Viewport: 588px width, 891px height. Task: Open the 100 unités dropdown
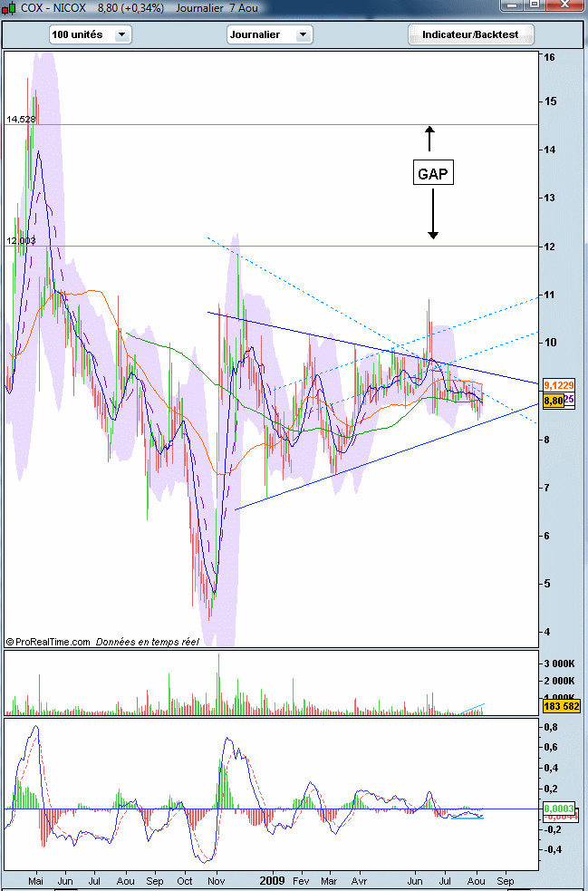point(91,34)
